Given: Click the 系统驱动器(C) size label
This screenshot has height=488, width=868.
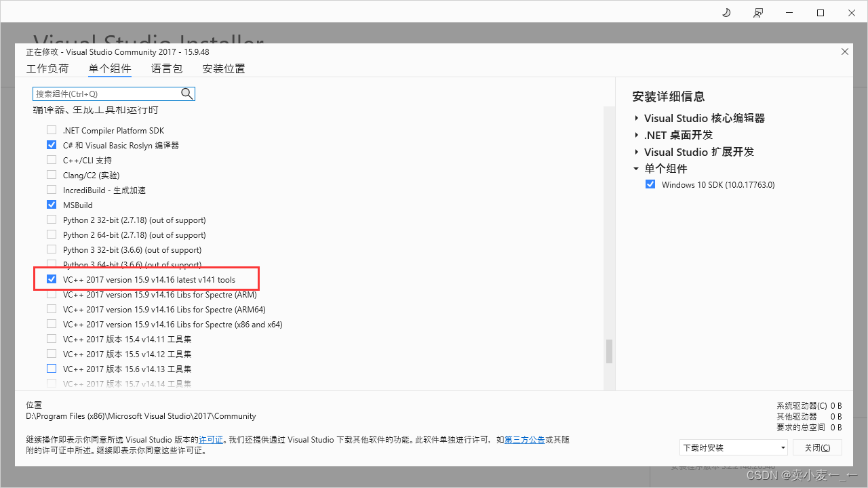Looking at the screenshot, I should (x=802, y=405).
